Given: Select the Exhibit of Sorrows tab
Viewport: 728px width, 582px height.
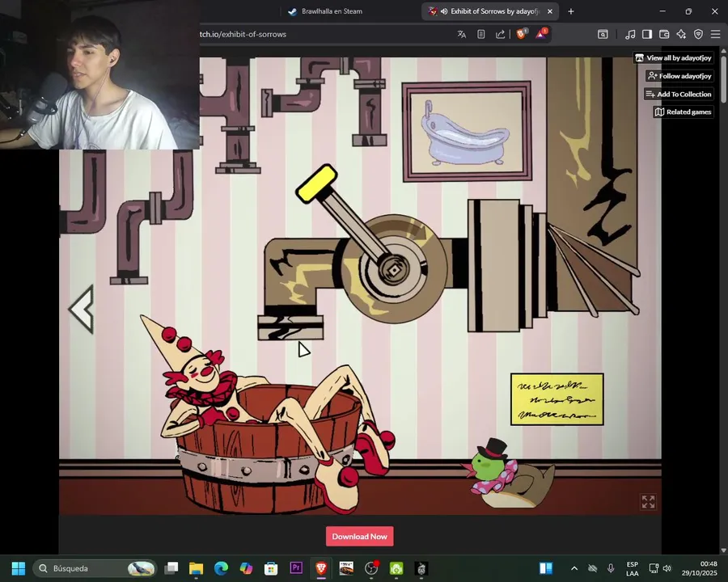Looking at the screenshot, I should 490,11.
